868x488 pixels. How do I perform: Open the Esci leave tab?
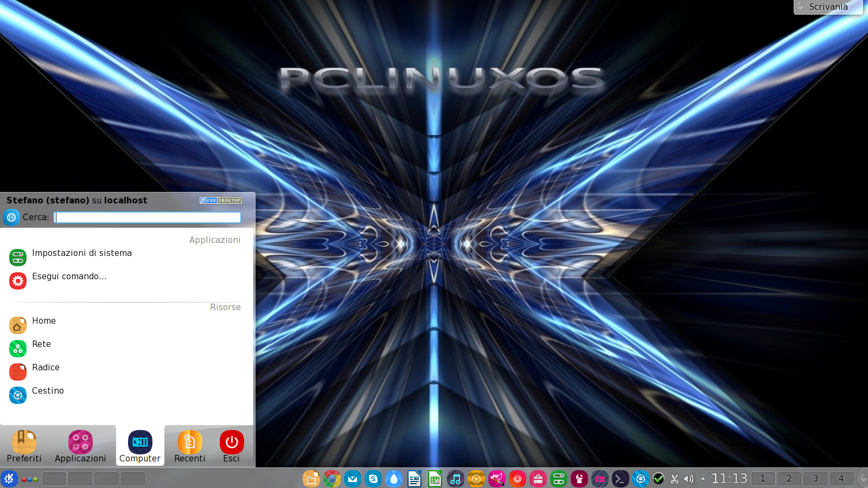[232, 446]
